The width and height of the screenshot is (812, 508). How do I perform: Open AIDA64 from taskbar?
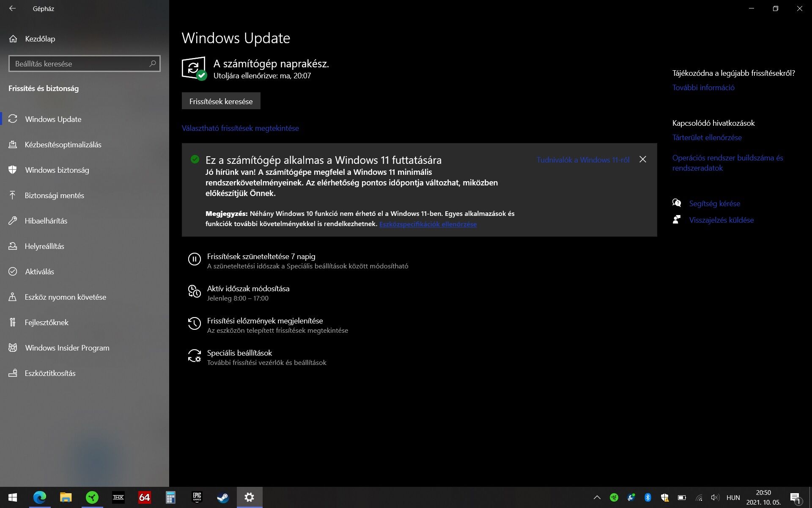pos(145,497)
